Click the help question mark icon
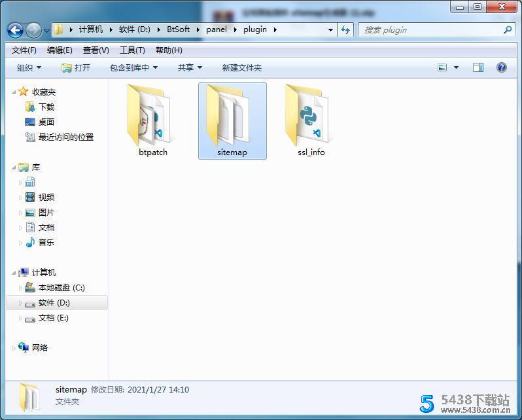 [x=501, y=68]
